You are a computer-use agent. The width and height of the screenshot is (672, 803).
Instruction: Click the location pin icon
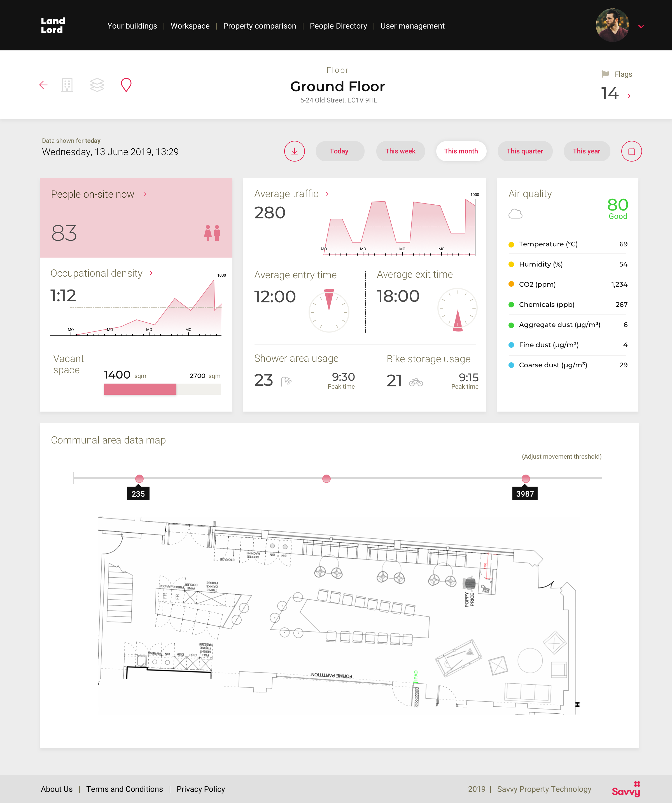pyautogui.click(x=126, y=85)
